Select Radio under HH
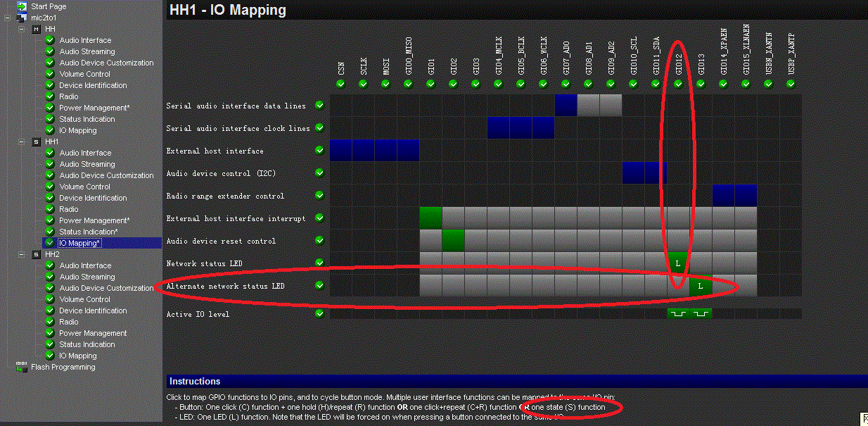 point(69,96)
